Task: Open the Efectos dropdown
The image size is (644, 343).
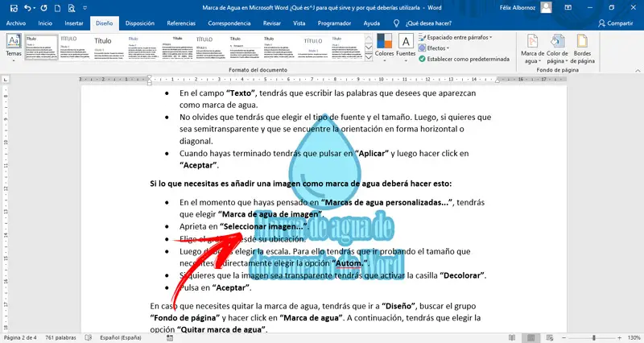Action: click(434, 48)
